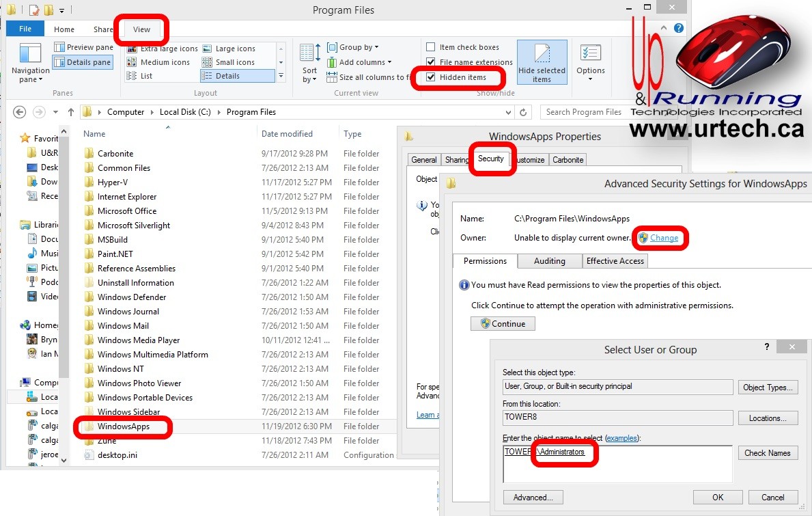Viewport: 812px width, 516px height.
Task: Click the Up one level arrow
Action: [x=70, y=112]
